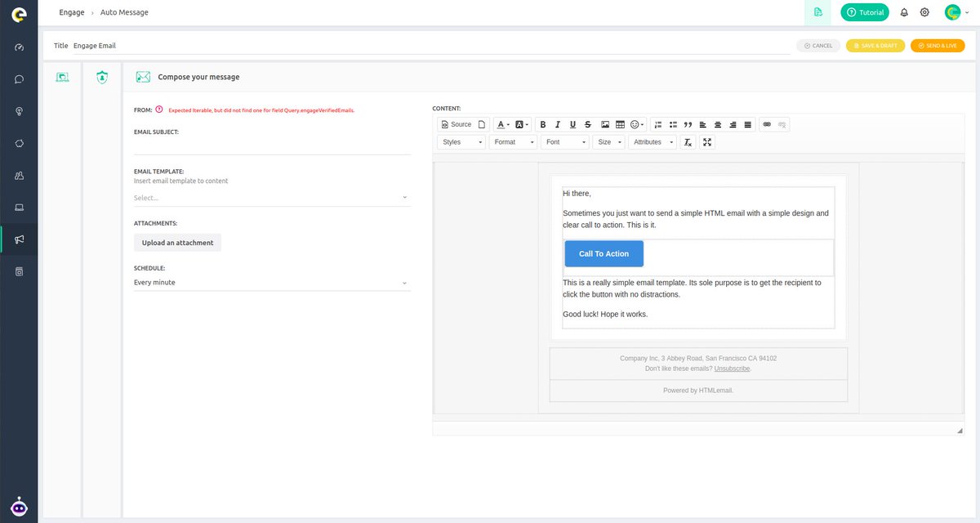The height and width of the screenshot is (523, 980).
Task: Switch to the shield tab in compose panel
Action: coord(101,77)
